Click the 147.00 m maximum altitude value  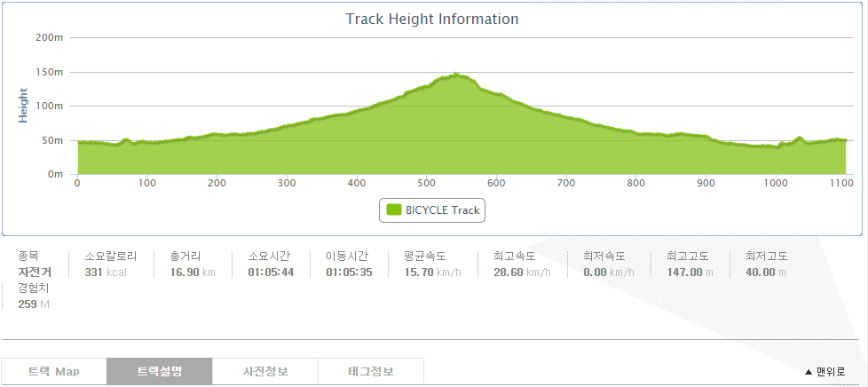click(x=690, y=272)
